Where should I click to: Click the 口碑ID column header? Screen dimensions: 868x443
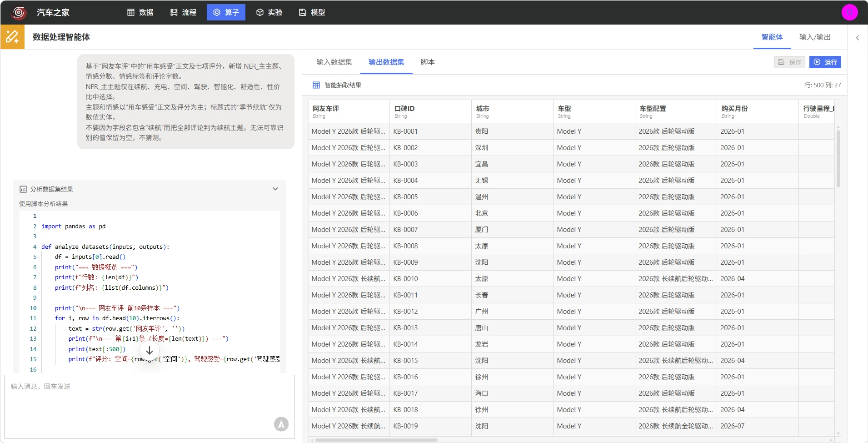coord(430,111)
